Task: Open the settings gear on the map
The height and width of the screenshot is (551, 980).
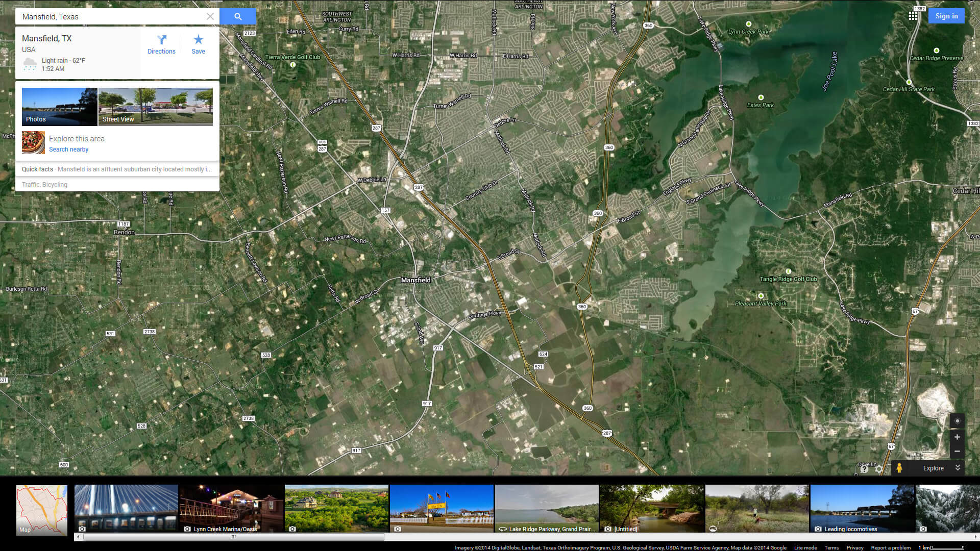Action: [879, 469]
